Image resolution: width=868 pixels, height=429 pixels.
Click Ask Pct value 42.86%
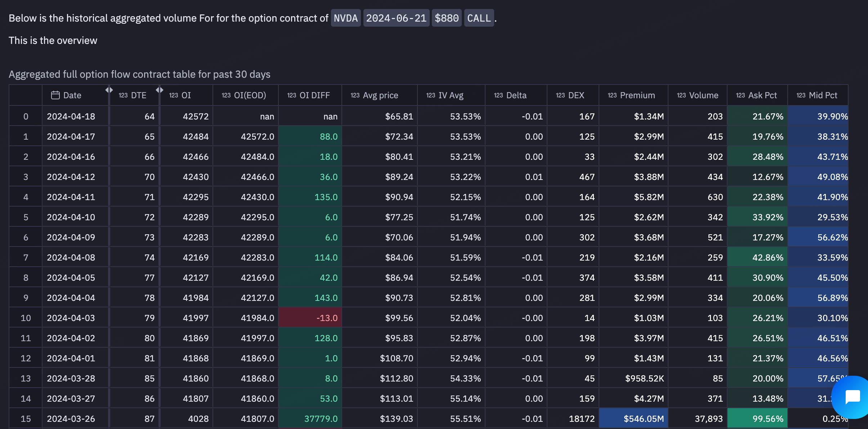(x=757, y=257)
